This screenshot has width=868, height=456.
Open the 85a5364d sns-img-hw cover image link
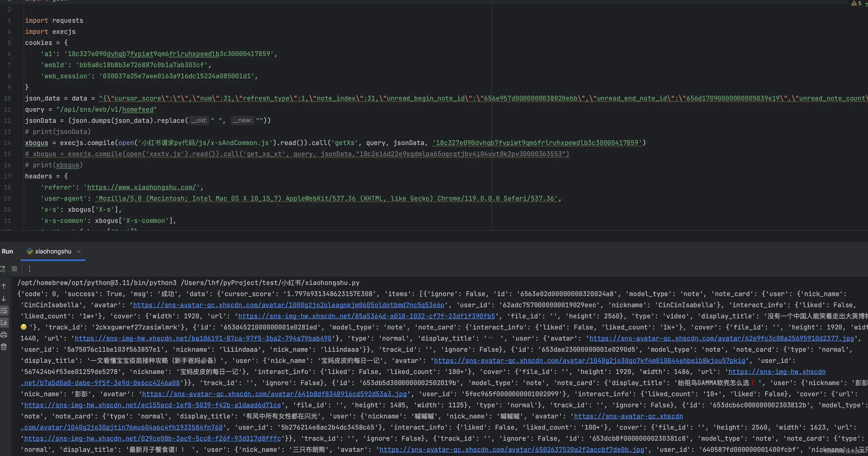(x=366, y=316)
